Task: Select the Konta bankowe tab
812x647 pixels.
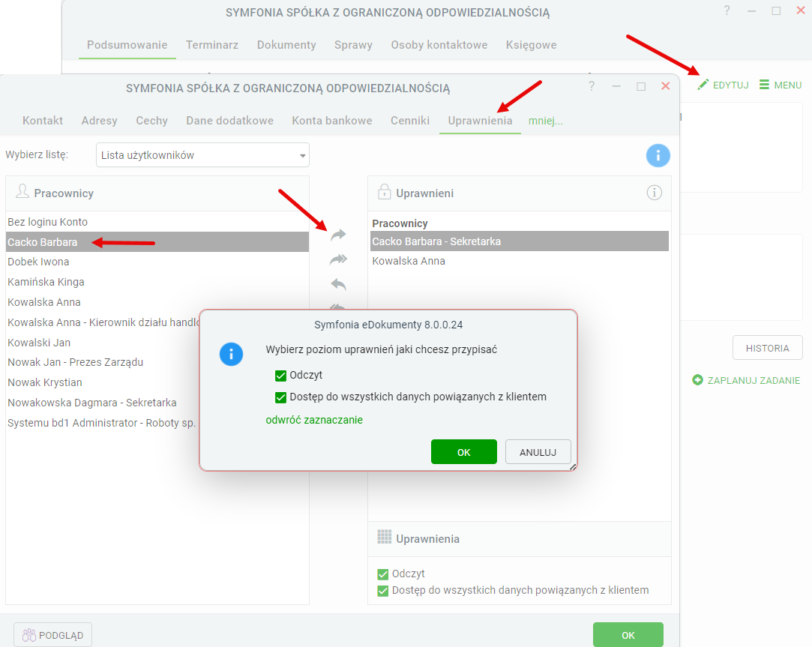Action: point(332,121)
